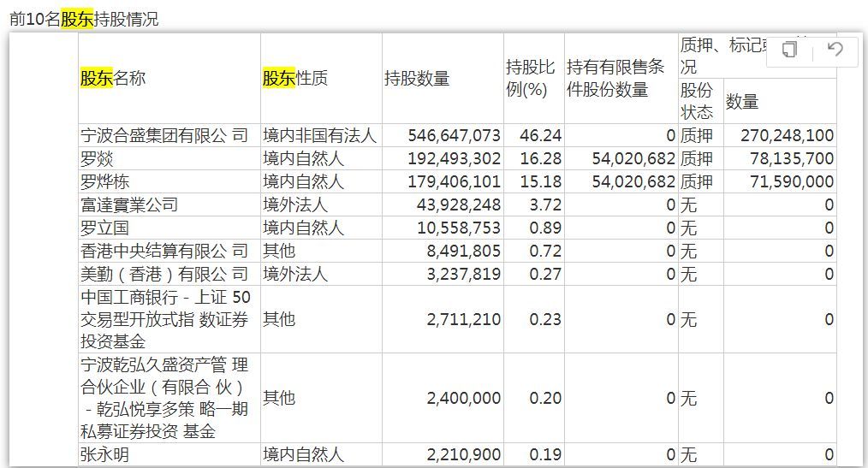Image resolution: width=868 pixels, height=468 pixels.
Task: Click share count 546,647,073
Action: [454, 135]
